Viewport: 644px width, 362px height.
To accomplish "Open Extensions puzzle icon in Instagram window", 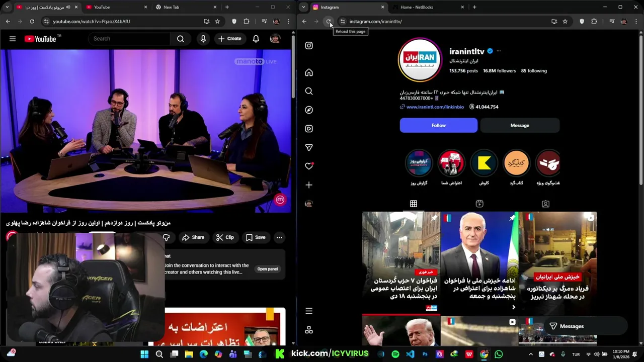I will (x=594, y=21).
